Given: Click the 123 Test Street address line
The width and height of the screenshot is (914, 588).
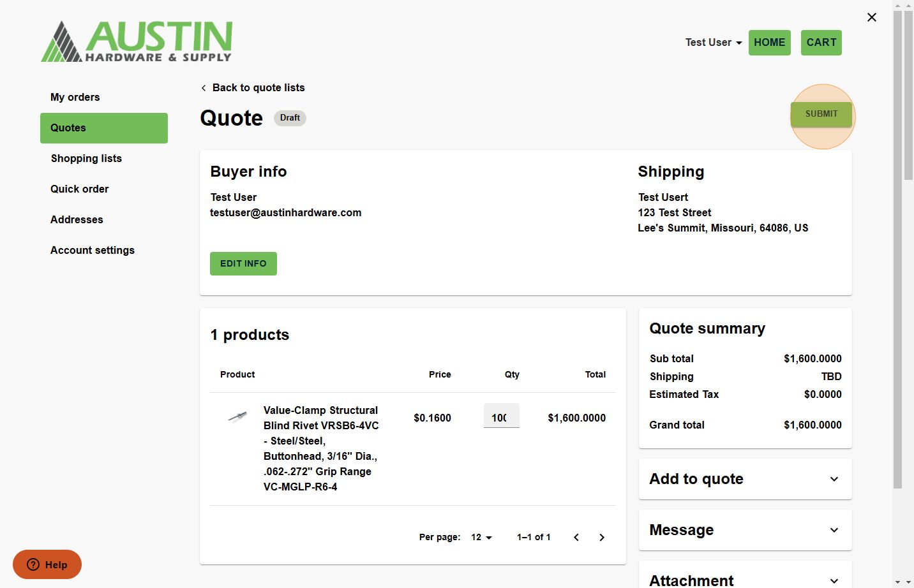Looking at the screenshot, I should pos(675,213).
